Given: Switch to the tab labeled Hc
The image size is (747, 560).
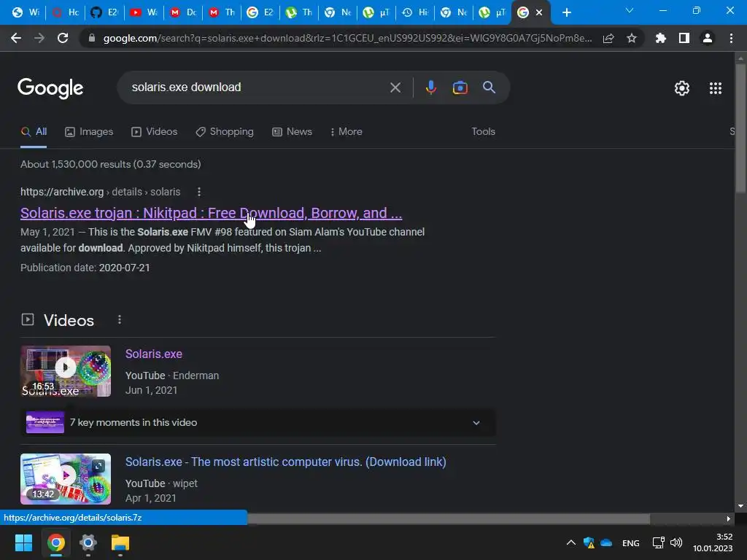Looking at the screenshot, I should click(65, 12).
